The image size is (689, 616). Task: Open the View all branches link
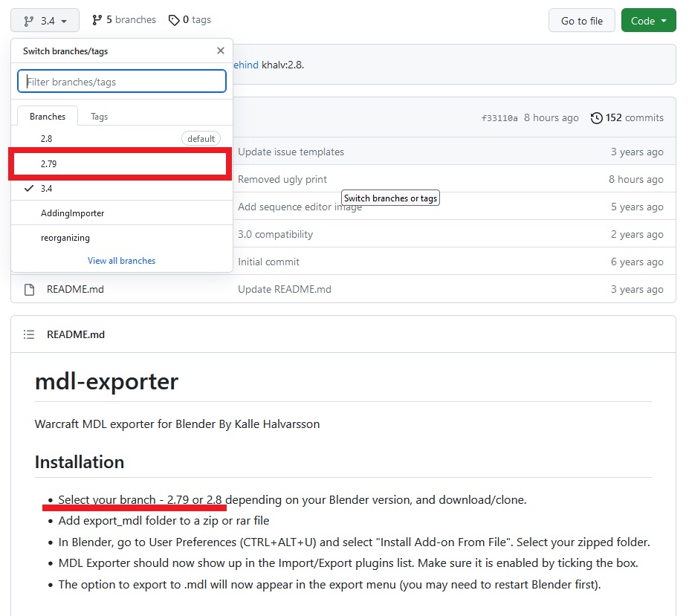pos(122,261)
